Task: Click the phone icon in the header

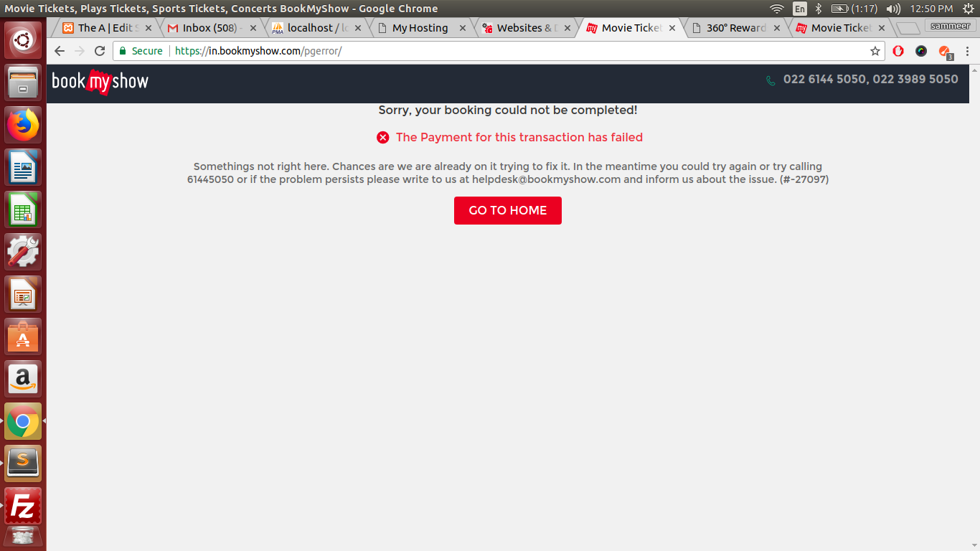Action: [771, 80]
